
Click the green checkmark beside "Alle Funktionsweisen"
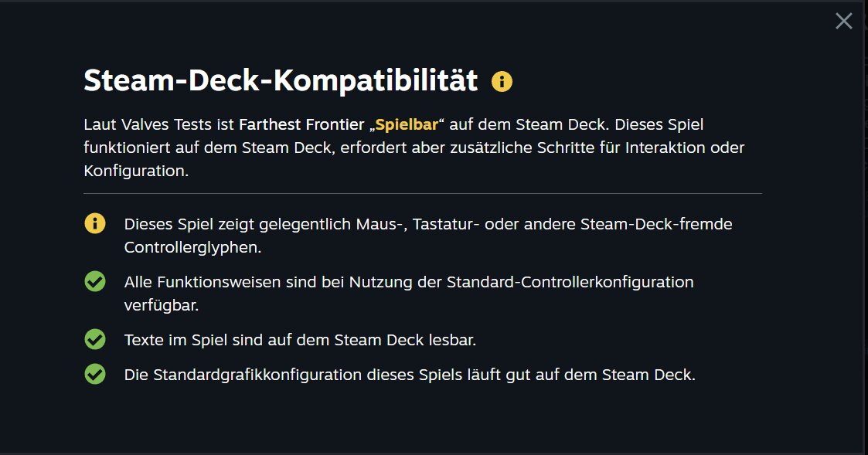click(x=95, y=282)
